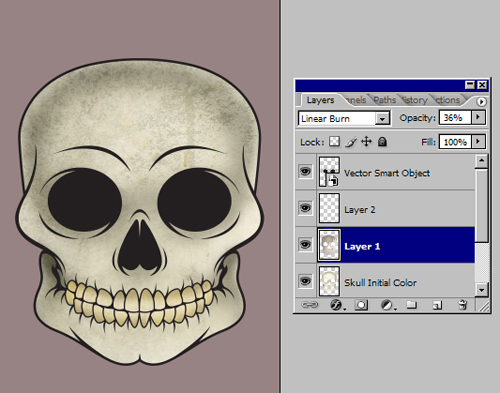Hide Layer 2 visibility eye
This screenshot has width=500, height=393.
[x=305, y=208]
